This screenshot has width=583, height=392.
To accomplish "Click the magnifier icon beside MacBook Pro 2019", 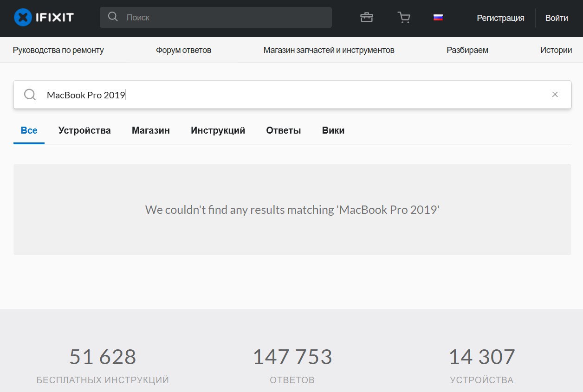I will (30, 95).
